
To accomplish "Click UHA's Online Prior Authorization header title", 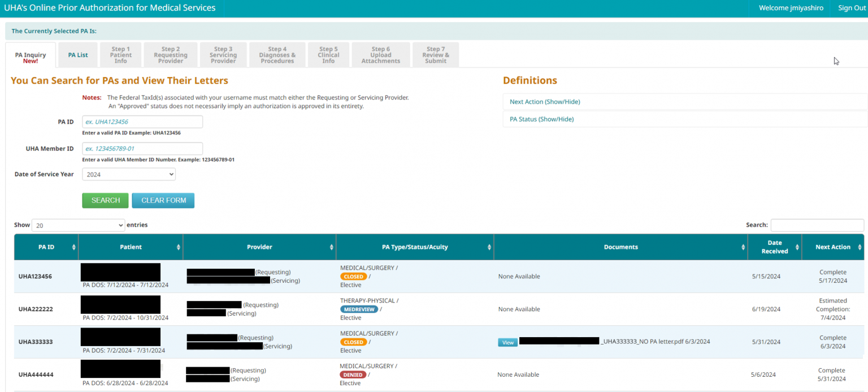I will tap(110, 8).
